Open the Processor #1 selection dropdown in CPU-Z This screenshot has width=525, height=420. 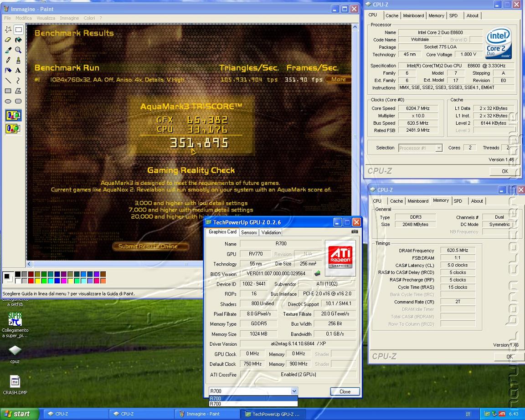[x=438, y=148]
